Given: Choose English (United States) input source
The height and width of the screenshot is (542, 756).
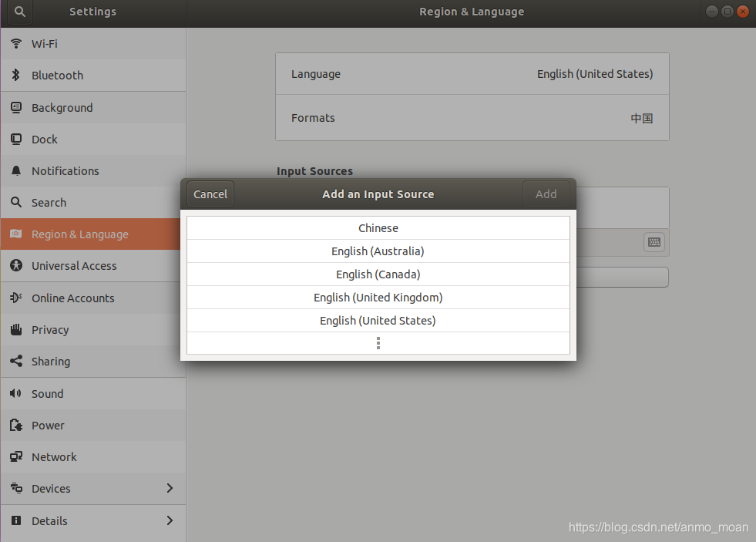Looking at the screenshot, I should click(378, 321).
